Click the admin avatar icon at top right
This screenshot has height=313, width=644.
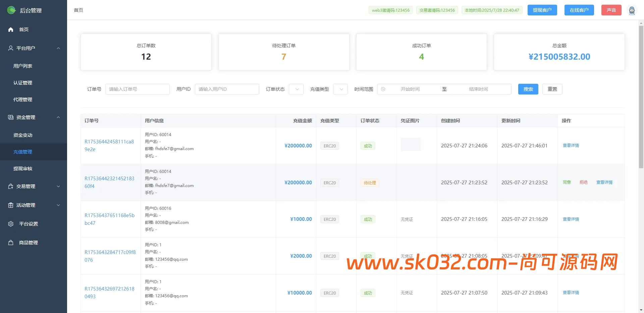pyautogui.click(x=633, y=10)
